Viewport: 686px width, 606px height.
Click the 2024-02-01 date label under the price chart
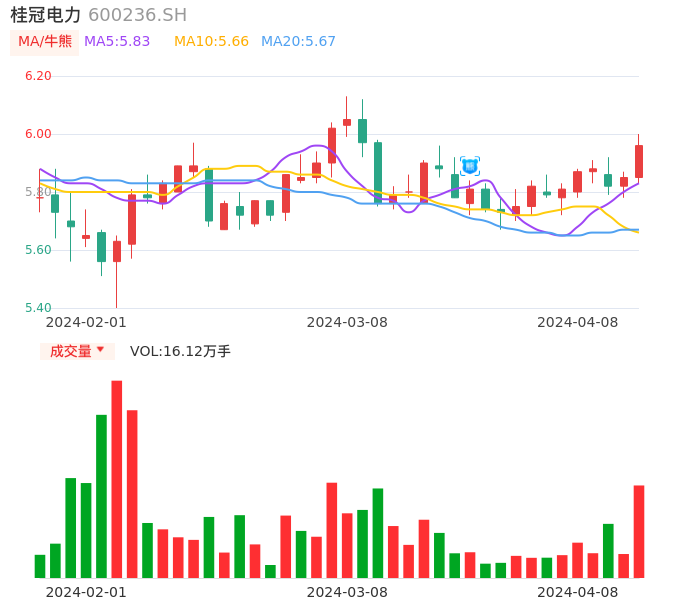[x=86, y=322]
